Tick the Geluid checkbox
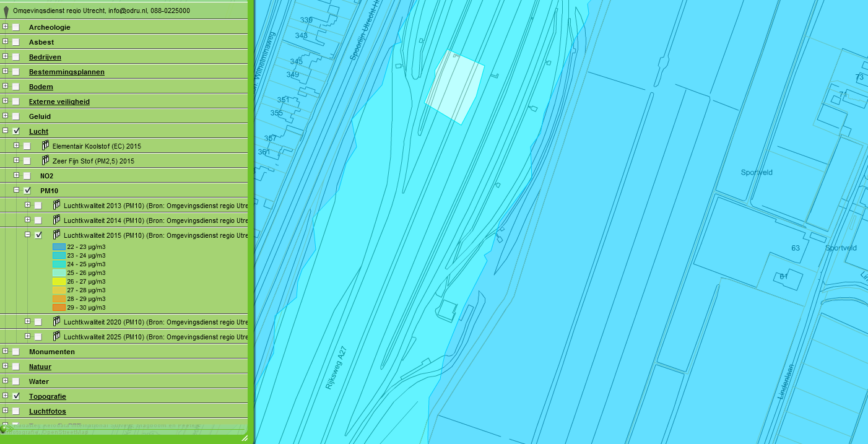The image size is (868, 444). (x=16, y=116)
